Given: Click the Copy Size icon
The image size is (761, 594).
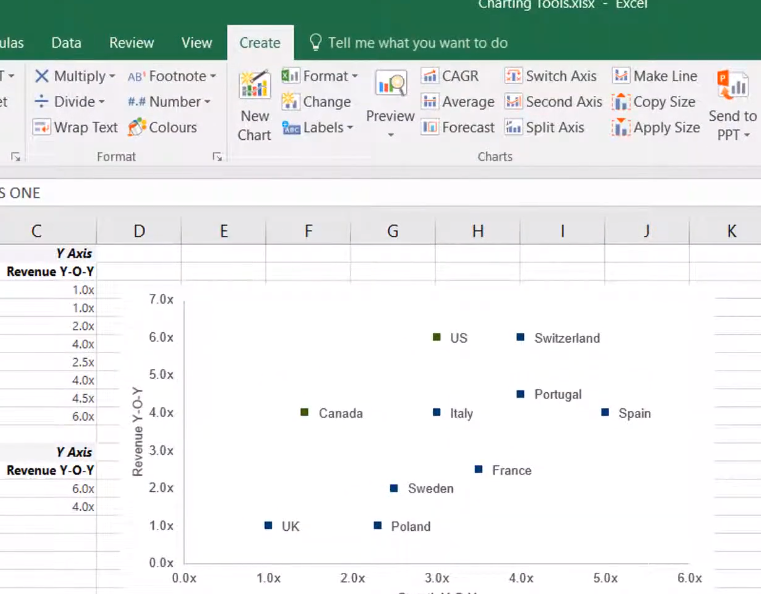Looking at the screenshot, I should click(621, 102).
